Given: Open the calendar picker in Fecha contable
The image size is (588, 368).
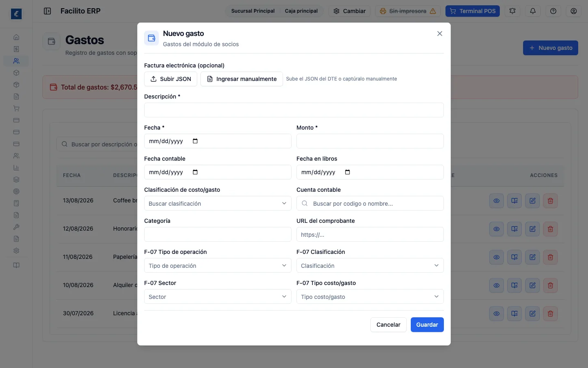Looking at the screenshot, I should click(195, 172).
